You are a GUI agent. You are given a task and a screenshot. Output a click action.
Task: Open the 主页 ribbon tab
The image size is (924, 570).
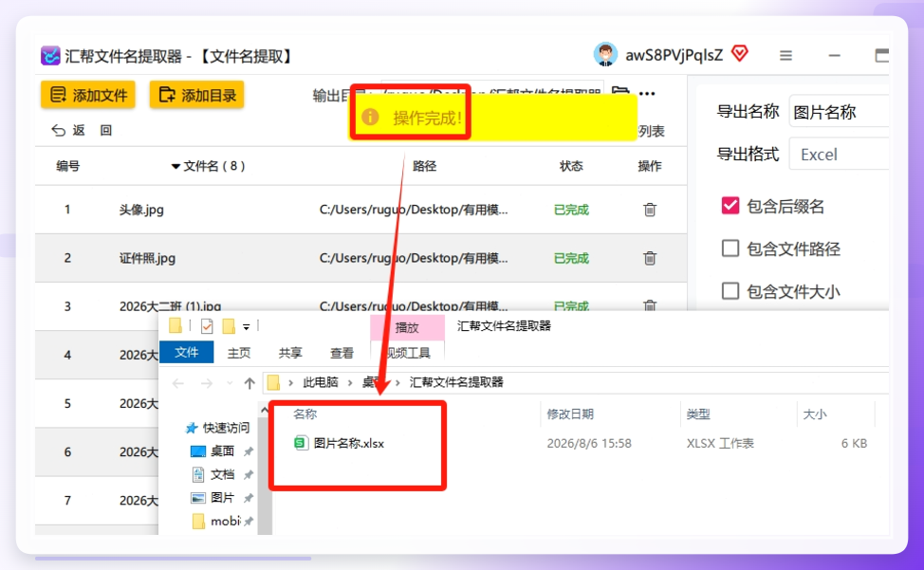pyautogui.click(x=239, y=353)
